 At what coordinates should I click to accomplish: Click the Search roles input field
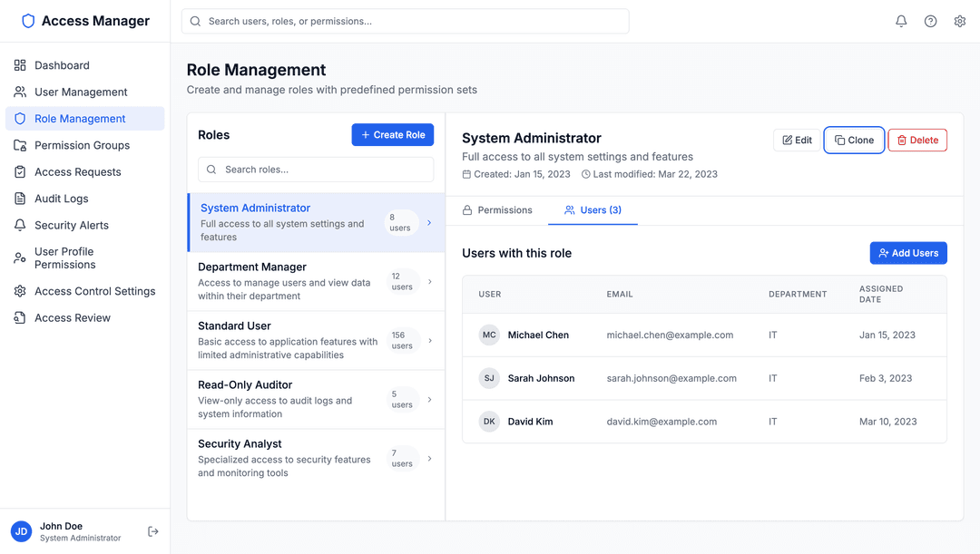pyautogui.click(x=315, y=170)
